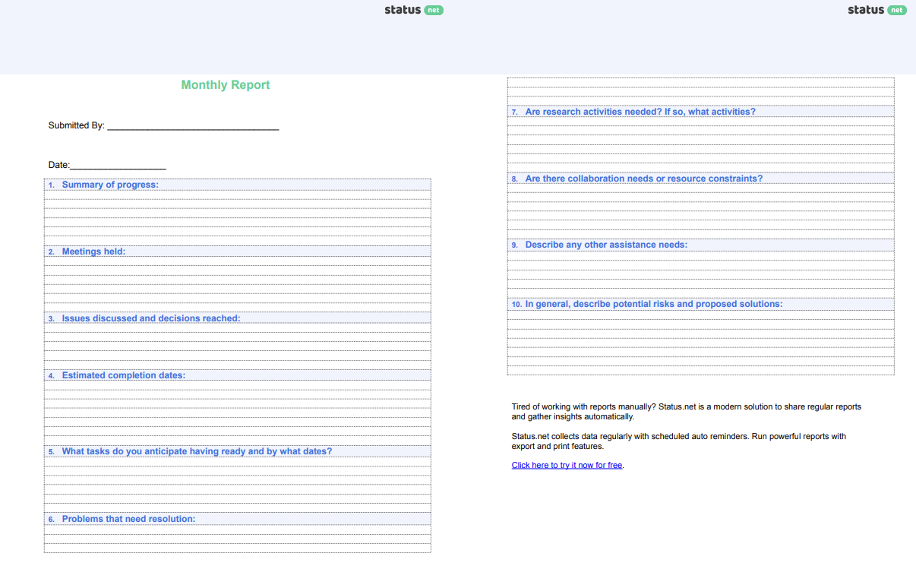Click the status.net logo on the second page
916x588 pixels.
[877, 10]
